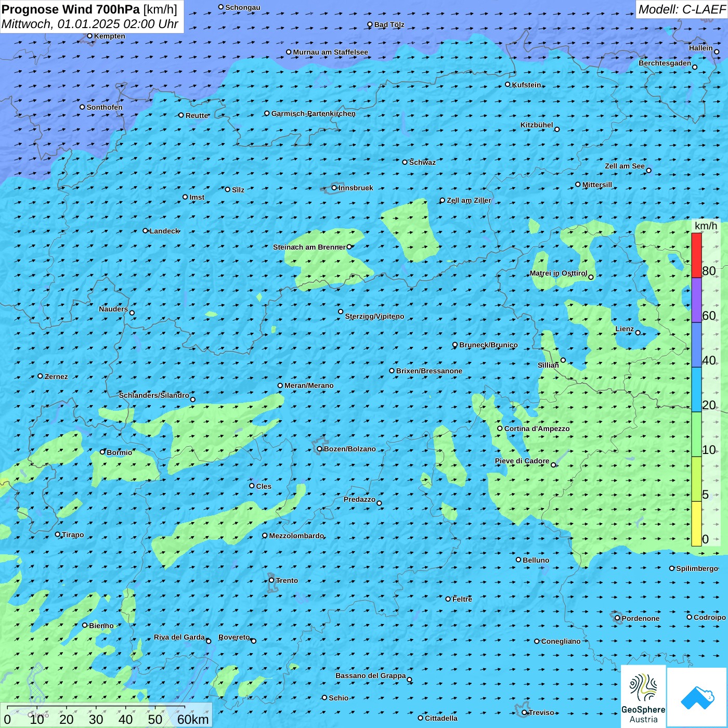Click the 'Steinach am Brenner' label
Viewport: 728px width, 728px height.
(309, 247)
